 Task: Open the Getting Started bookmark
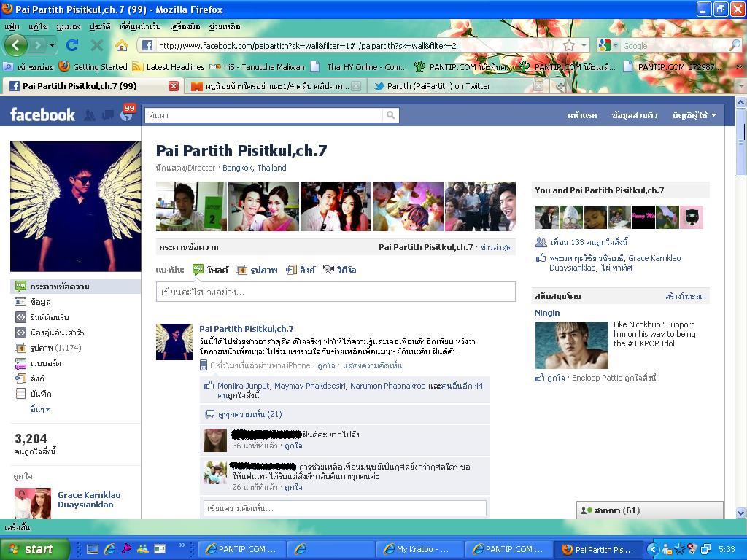(93, 67)
